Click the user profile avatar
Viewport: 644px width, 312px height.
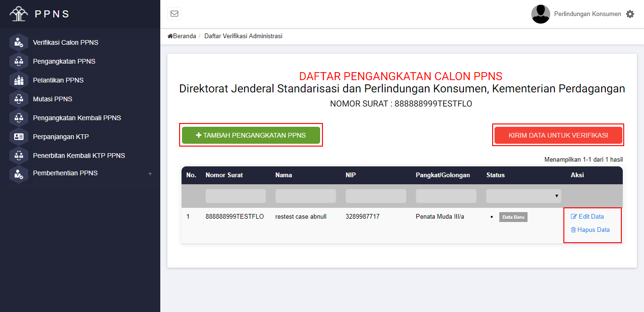[x=540, y=14]
